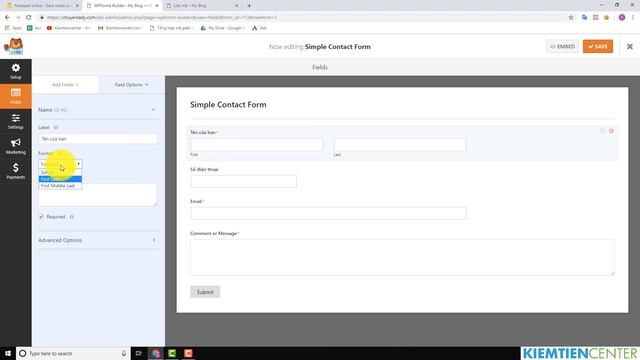Screen dimensions: 640x360
Task: Click the Submit button in preview
Action: click(205, 292)
